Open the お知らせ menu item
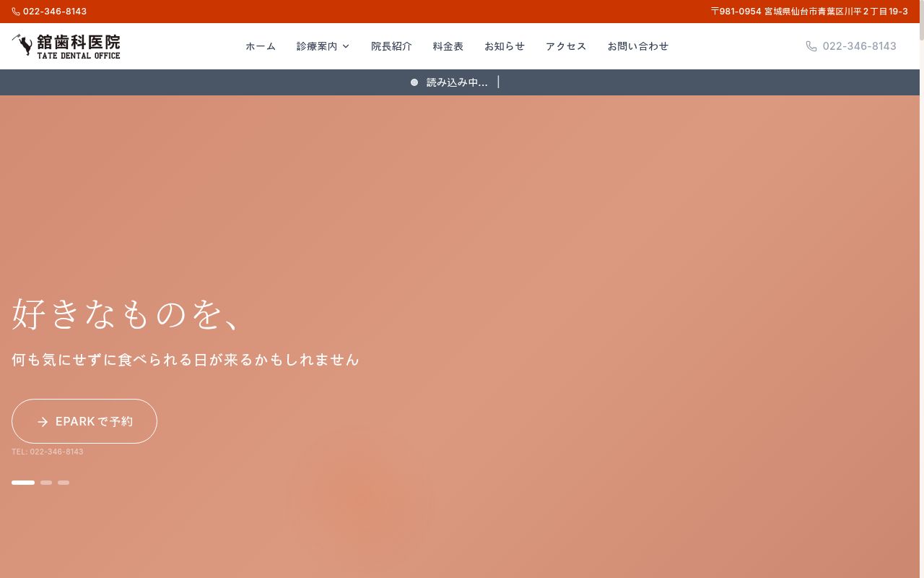The height and width of the screenshot is (578, 924). point(505,46)
